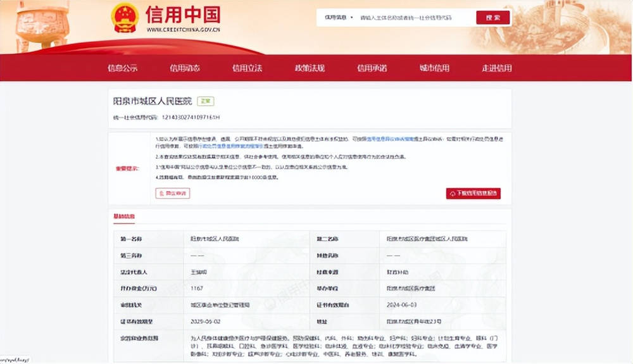Screen dimensions: 633x364
Task: Click the unified social credit code number
Action: click(191, 118)
